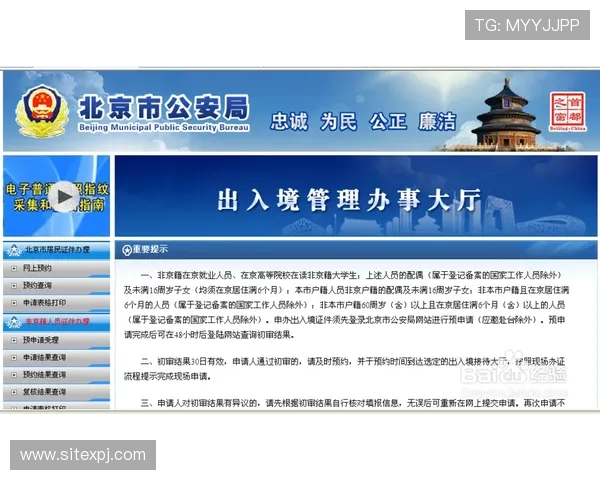Expand the square bullet next to 网上预约
Screen dimensions: 600x480
pyautogui.click(x=14, y=269)
